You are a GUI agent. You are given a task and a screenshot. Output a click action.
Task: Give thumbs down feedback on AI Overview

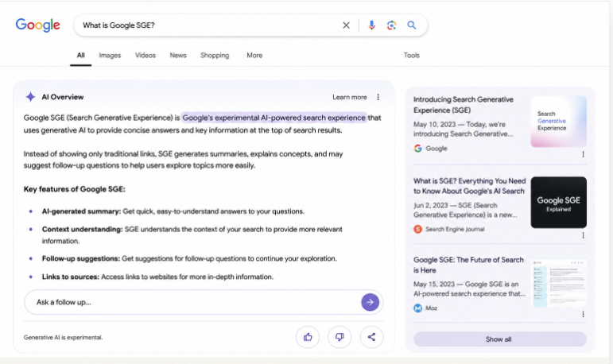(339, 337)
